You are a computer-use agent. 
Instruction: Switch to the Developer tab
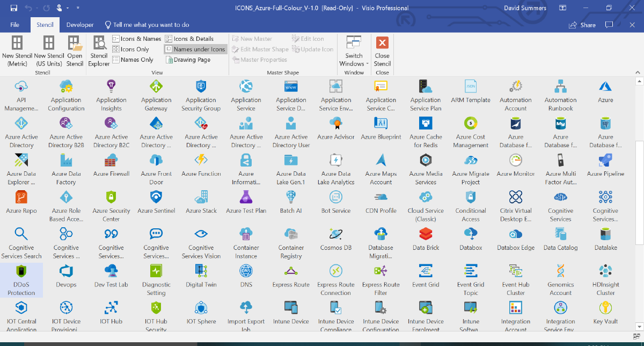tap(78, 25)
